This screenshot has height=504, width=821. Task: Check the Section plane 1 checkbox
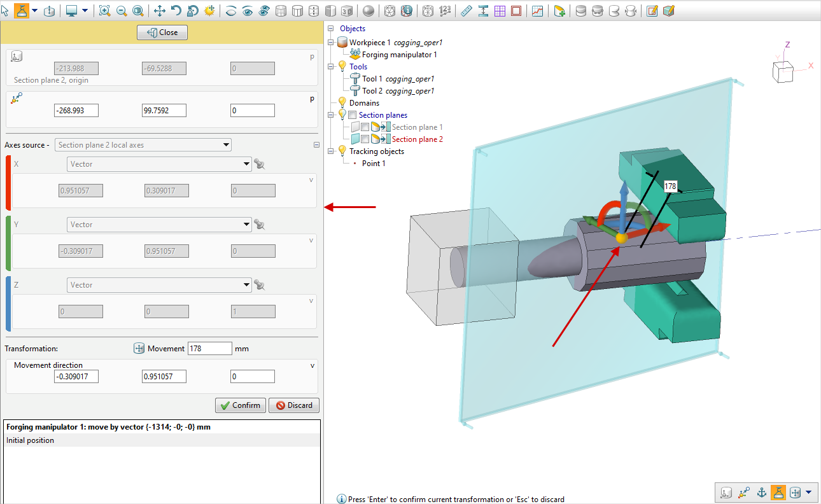(x=365, y=127)
